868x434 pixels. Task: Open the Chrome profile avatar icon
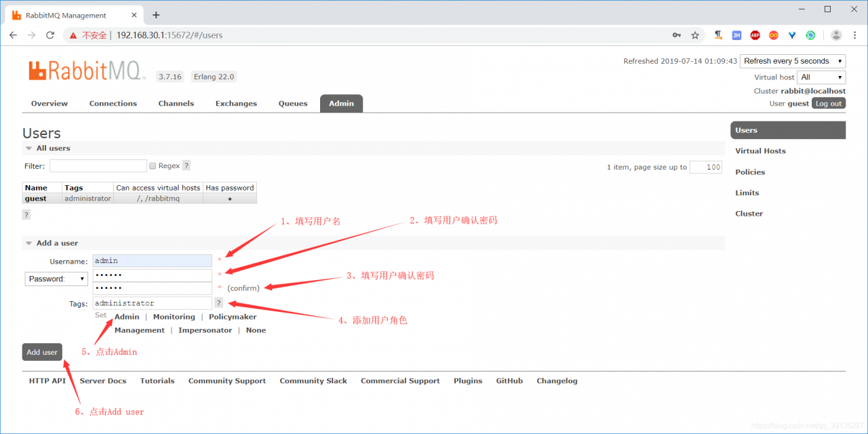tap(836, 35)
